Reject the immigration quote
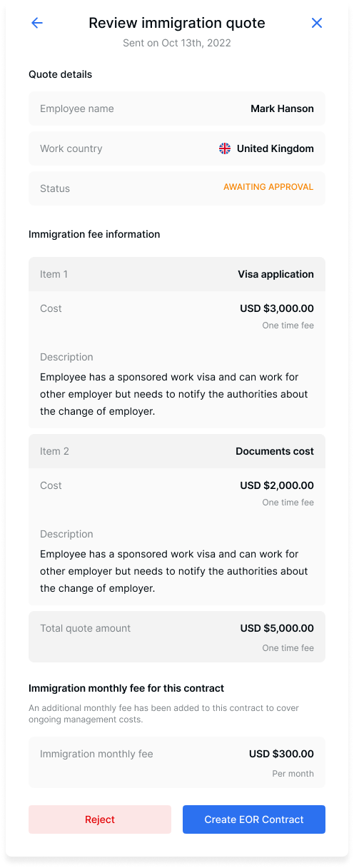Screen dimensions: 354x868 (x=100, y=819)
